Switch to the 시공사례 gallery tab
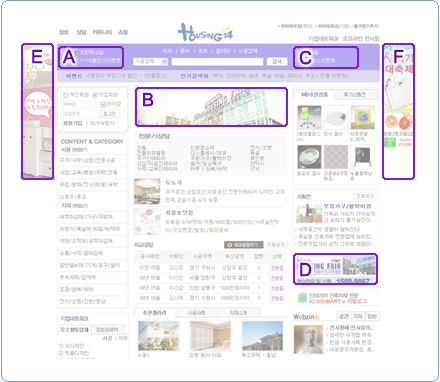 [x=196, y=313]
